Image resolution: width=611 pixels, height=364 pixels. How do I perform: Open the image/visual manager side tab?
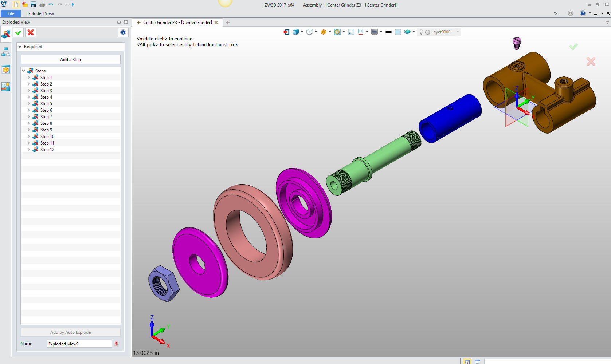6,87
